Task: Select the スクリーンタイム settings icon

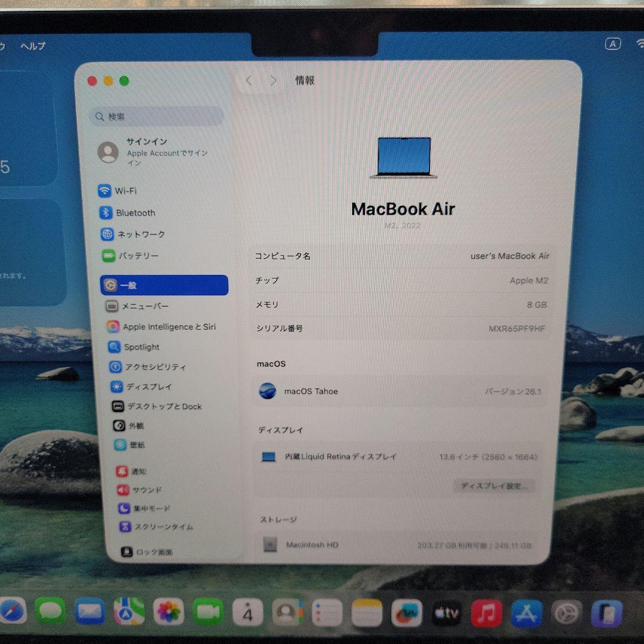Action: click(x=152, y=527)
